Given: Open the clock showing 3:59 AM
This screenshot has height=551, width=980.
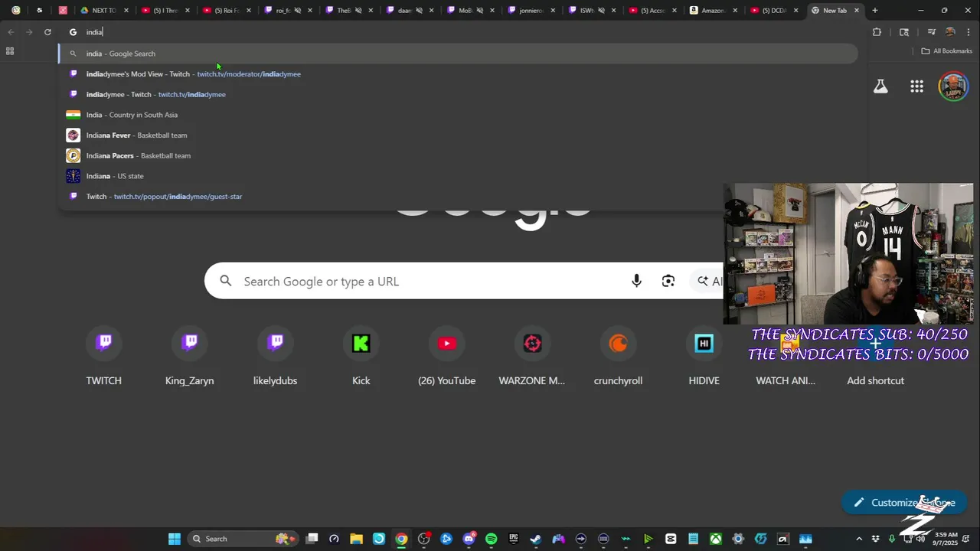Looking at the screenshot, I should [946, 539].
